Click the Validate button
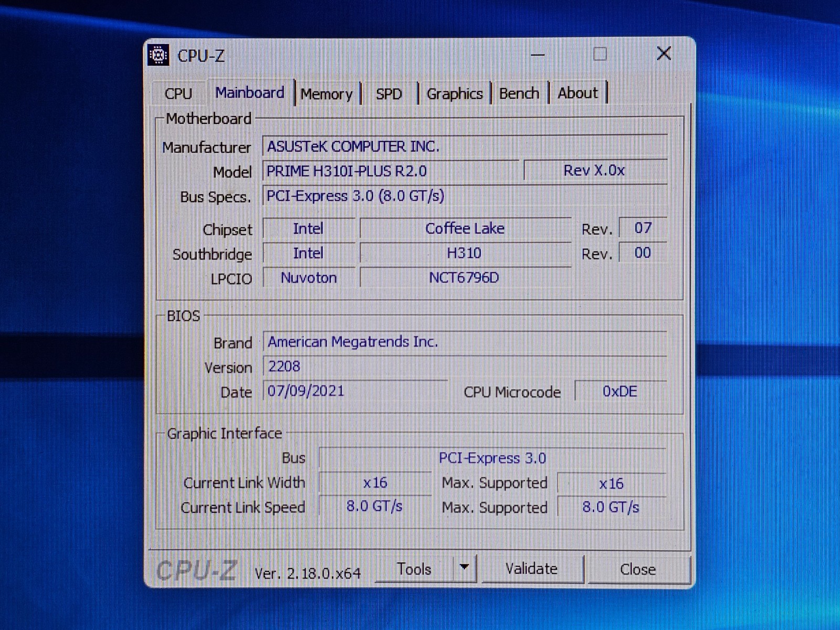Screen dimensions: 840x630 point(531,569)
